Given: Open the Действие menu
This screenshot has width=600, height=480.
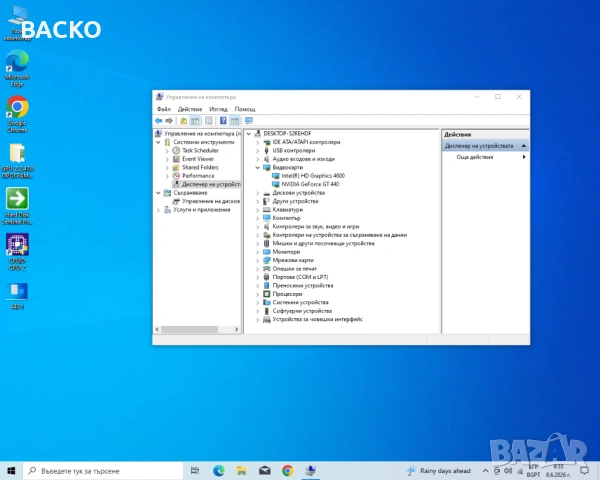Looking at the screenshot, I should pyautogui.click(x=190, y=109).
